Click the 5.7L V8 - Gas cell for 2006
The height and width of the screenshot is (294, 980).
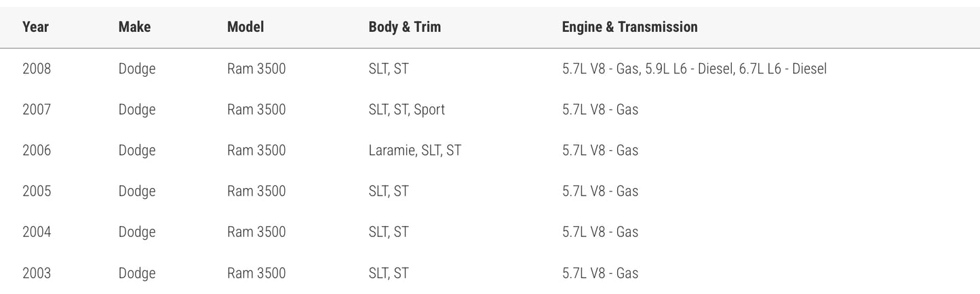point(600,150)
